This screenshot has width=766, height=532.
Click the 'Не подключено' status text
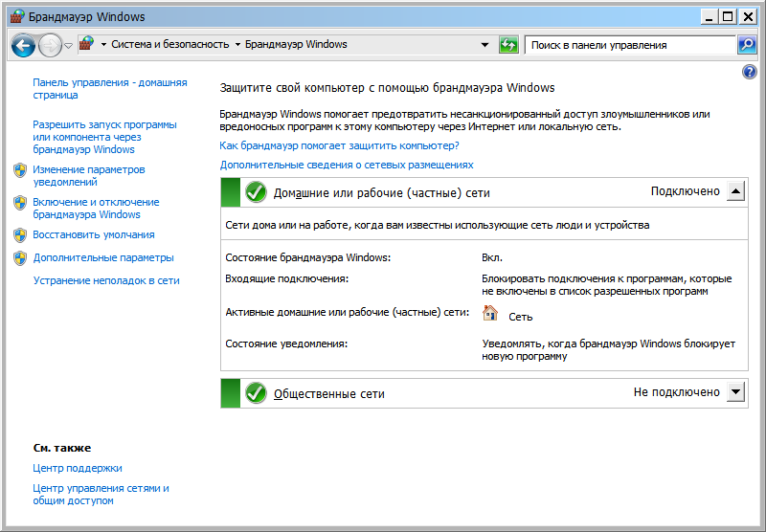[x=677, y=392]
